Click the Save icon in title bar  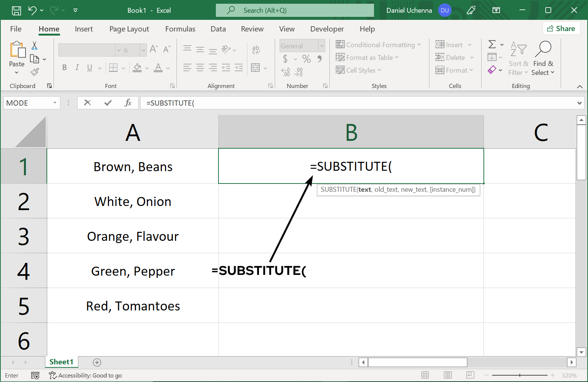click(16, 10)
